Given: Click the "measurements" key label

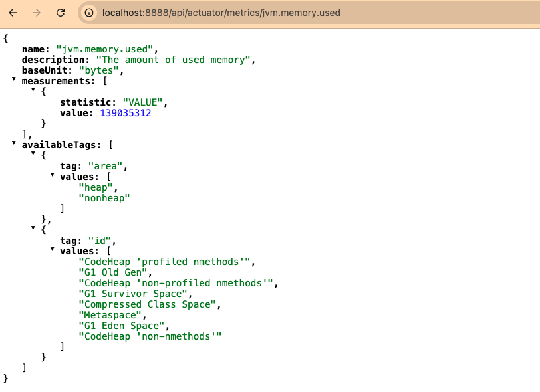Looking at the screenshot, I should coord(56,81).
